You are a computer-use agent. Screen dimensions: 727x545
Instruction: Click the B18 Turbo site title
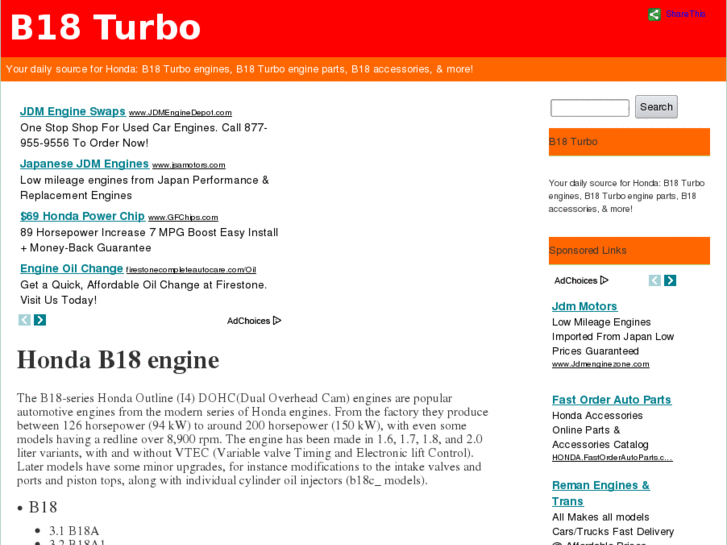[x=105, y=27]
